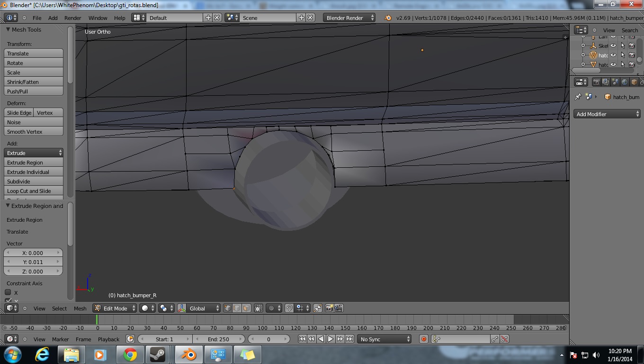Expand the first hatch object in outliner
The height and width of the screenshot is (364, 644).
click(x=583, y=55)
